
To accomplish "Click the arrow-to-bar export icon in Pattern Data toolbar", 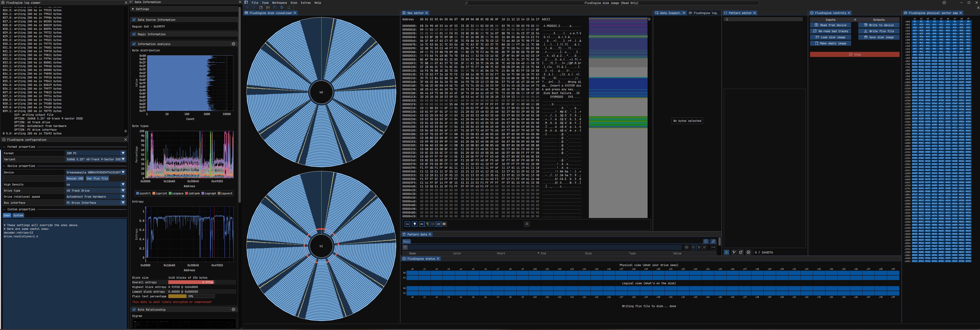I will coord(713,247).
